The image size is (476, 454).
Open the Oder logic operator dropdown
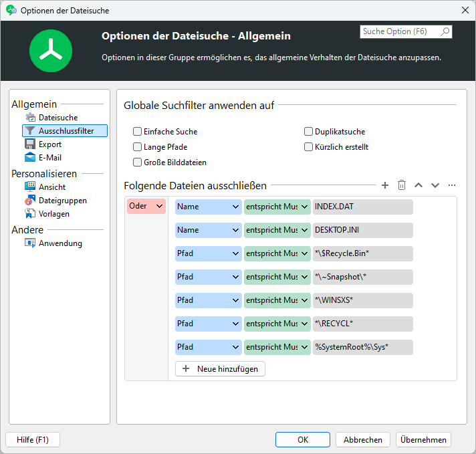point(146,207)
